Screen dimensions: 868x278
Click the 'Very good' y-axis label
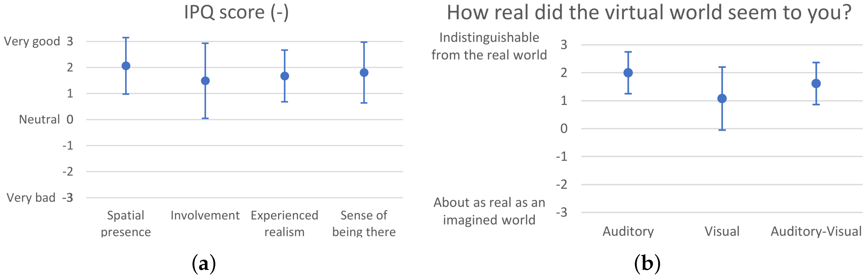(x=32, y=41)
